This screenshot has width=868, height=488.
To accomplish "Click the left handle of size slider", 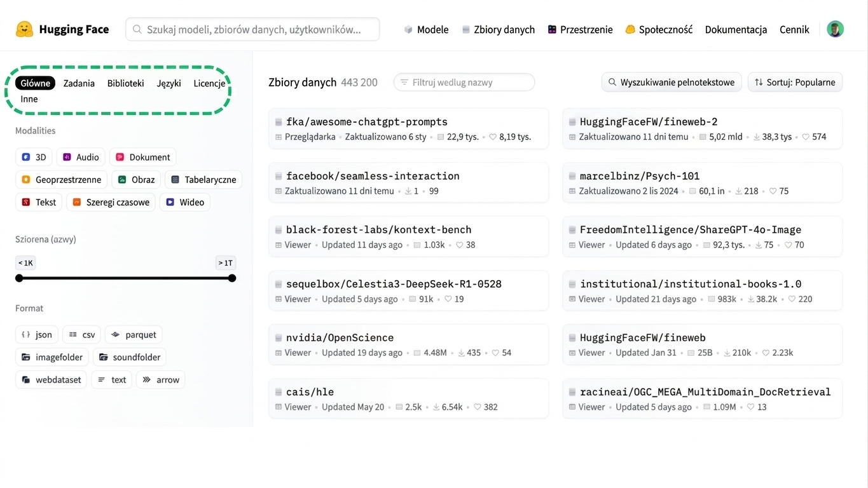I will click(x=19, y=278).
